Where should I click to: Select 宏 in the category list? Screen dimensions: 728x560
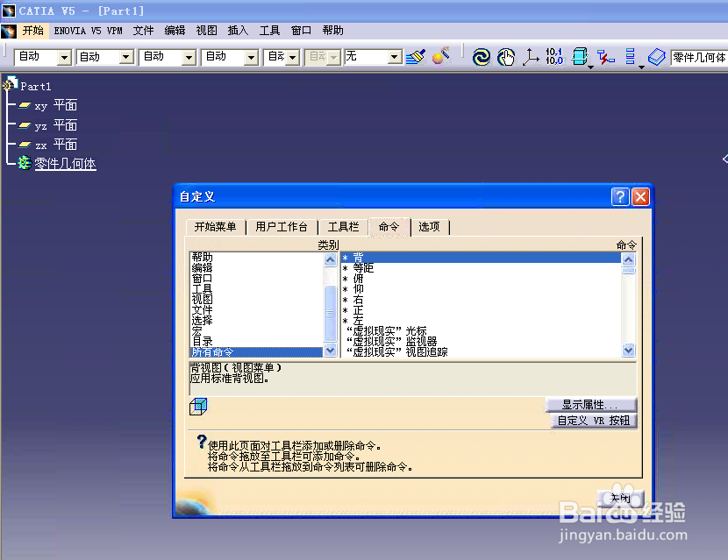256,330
